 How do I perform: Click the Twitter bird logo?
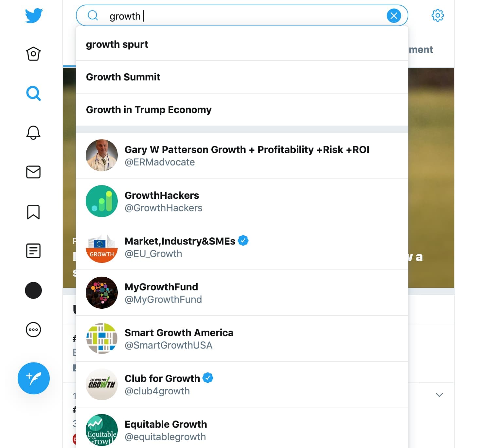[33, 15]
